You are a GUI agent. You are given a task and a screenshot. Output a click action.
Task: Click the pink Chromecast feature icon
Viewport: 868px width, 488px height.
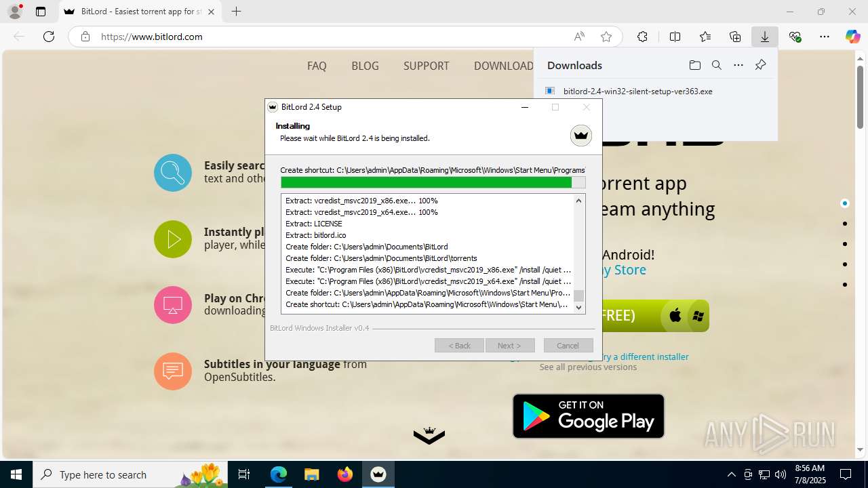coord(173,305)
